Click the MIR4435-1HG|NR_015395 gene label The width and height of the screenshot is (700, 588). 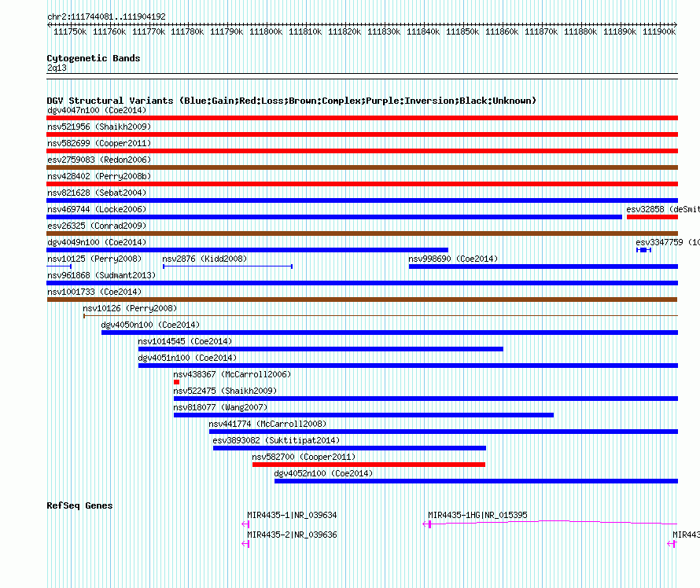477,515
